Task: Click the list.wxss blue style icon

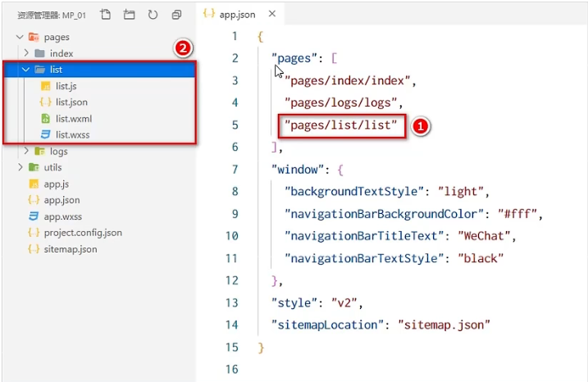Action: pos(45,134)
